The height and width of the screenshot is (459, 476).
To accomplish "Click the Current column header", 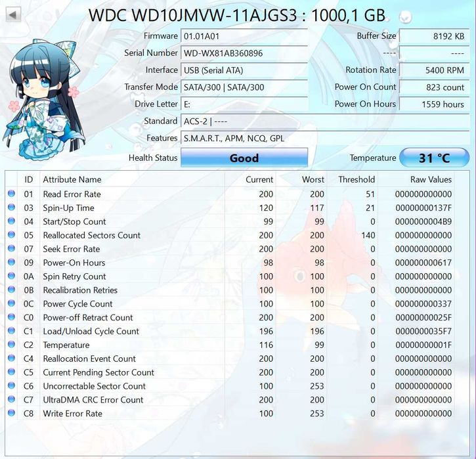I will 250,179.
